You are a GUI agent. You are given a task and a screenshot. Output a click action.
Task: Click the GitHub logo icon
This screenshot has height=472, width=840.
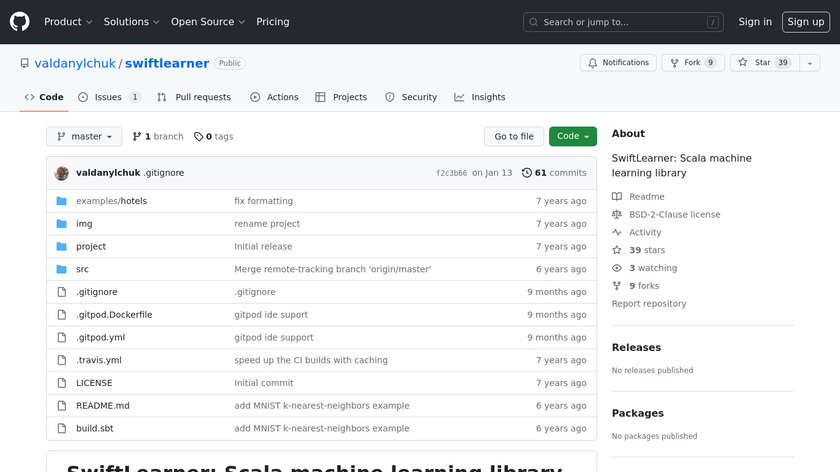(20, 22)
